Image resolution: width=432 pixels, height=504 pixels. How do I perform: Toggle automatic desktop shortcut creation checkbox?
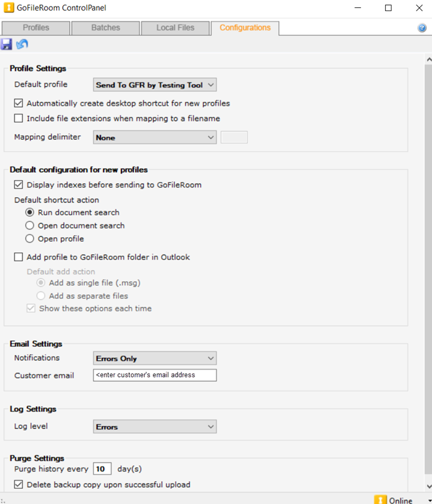pyautogui.click(x=18, y=103)
